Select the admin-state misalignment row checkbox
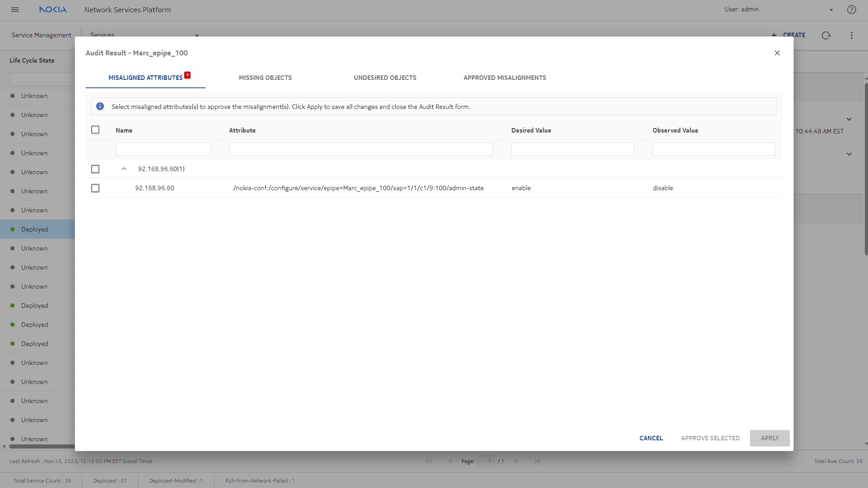Image resolution: width=868 pixels, height=488 pixels. click(95, 188)
